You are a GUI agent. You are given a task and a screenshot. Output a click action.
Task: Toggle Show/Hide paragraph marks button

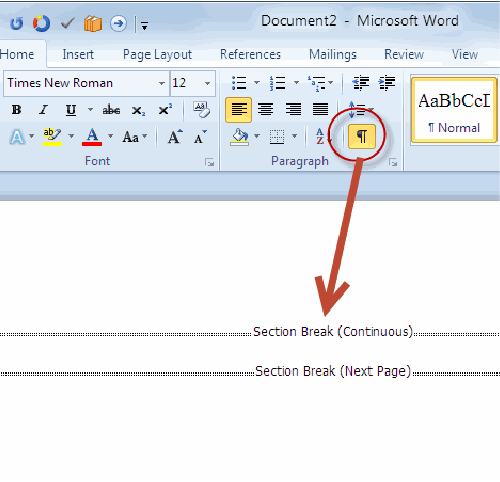coord(362,136)
